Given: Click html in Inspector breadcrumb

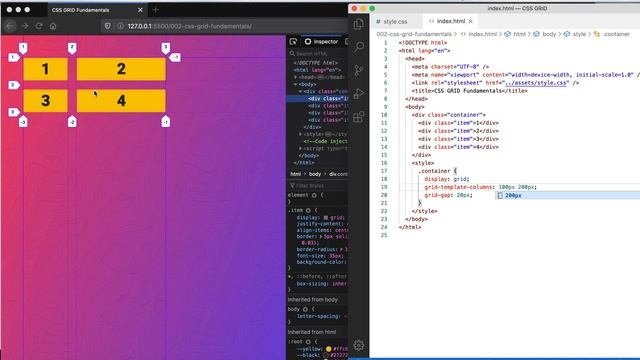Looking at the screenshot, I should 296,174.
